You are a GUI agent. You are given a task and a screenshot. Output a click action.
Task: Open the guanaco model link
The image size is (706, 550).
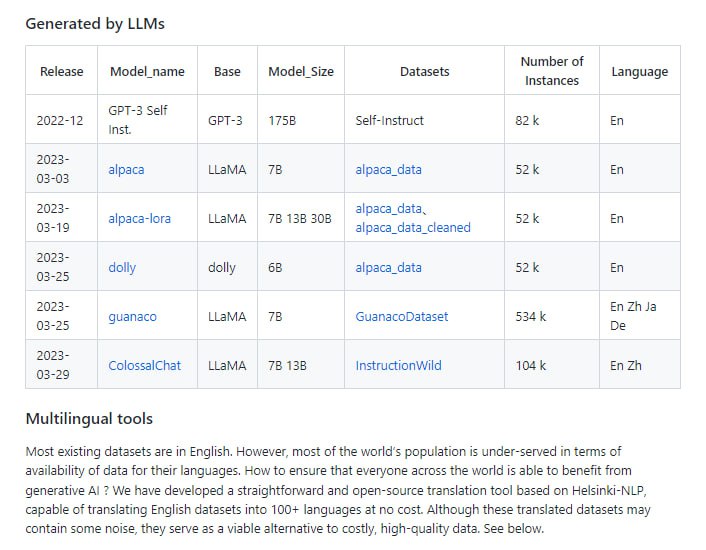[x=132, y=316]
